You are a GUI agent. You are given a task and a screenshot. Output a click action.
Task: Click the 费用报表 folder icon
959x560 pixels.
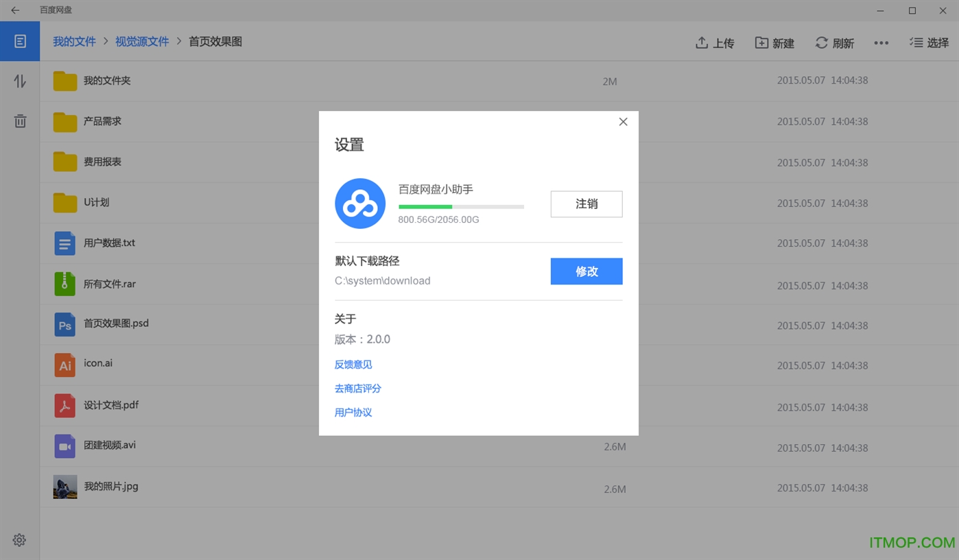coord(64,162)
